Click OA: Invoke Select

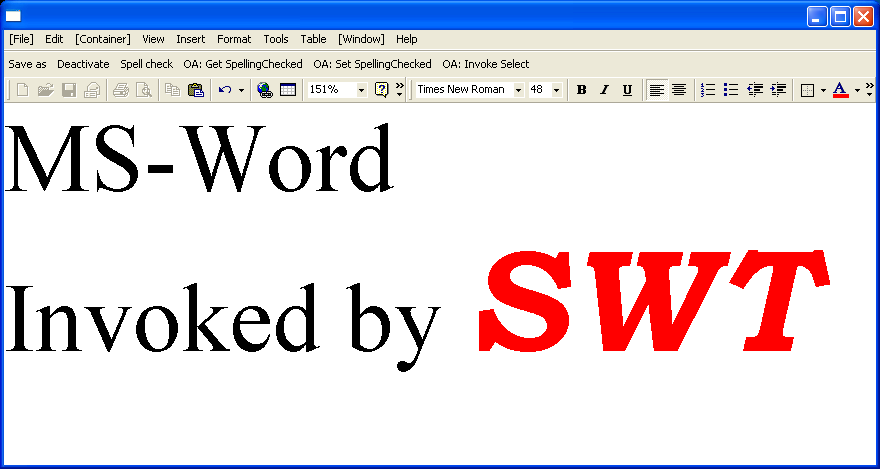[x=486, y=65]
